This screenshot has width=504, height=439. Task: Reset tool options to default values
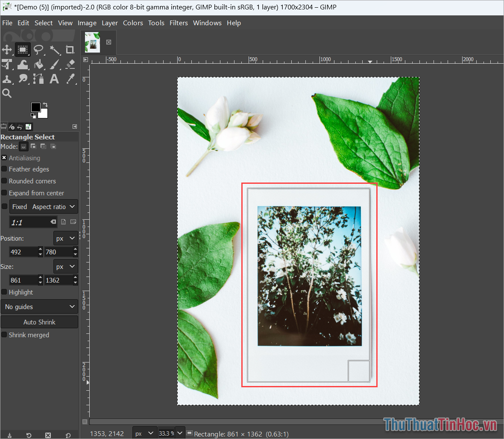pos(68,435)
